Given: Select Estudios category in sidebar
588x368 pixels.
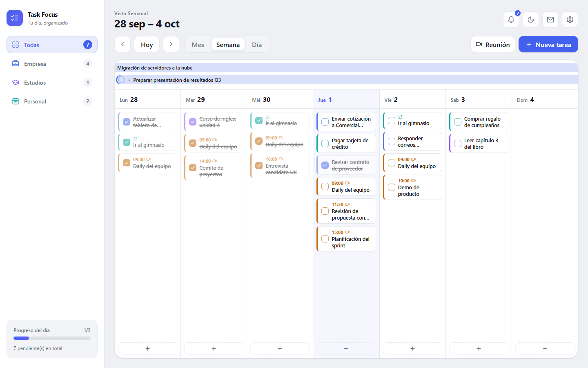Looking at the screenshot, I should tap(52, 82).
